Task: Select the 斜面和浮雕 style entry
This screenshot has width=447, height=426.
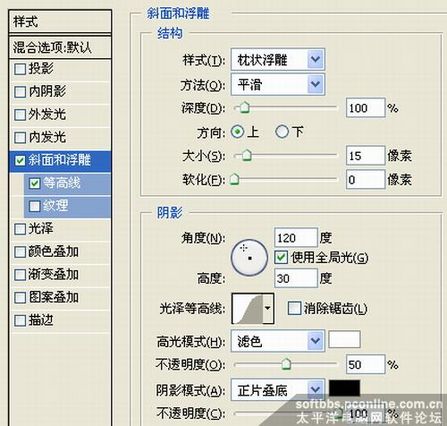Action: tap(60, 160)
